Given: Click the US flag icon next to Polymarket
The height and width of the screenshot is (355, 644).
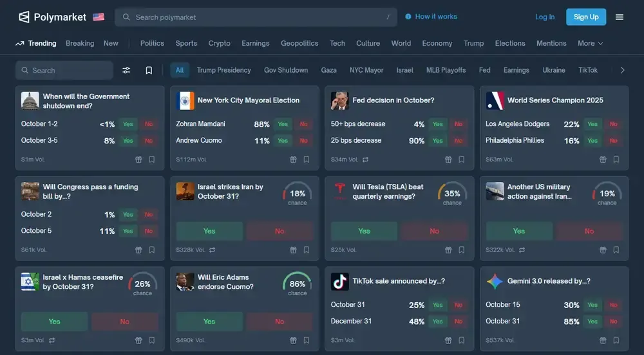Looking at the screenshot, I should coord(99,17).
